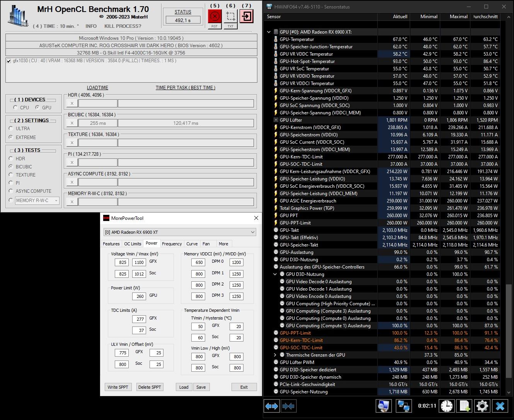
Task: Click the Write SPPT button
Action: [x=118, y=387]
